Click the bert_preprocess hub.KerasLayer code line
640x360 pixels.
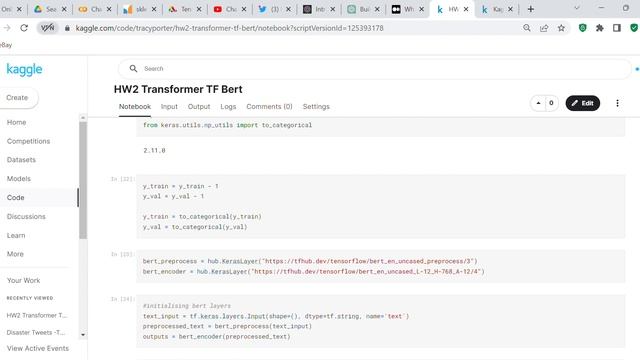click(310, 261)
